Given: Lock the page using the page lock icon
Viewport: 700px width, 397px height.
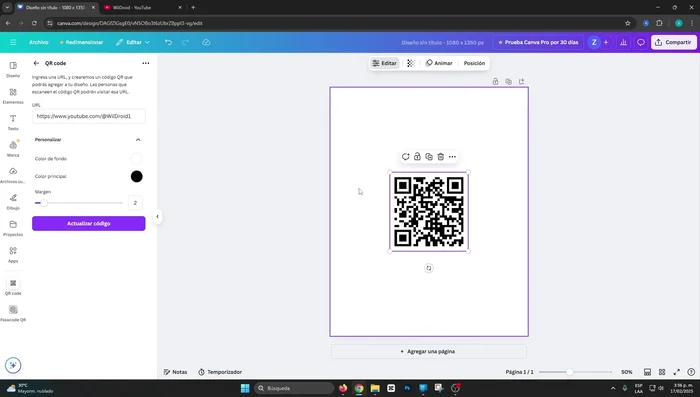Looking at the screenshot, I should 495,81.
